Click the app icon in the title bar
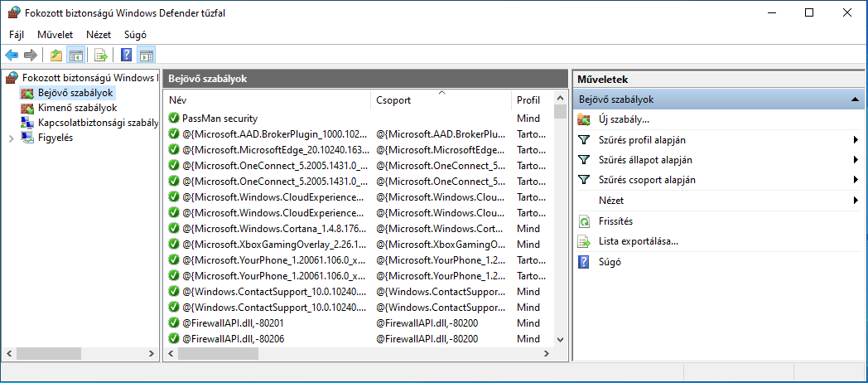868x383 pixels. [14, 12]
